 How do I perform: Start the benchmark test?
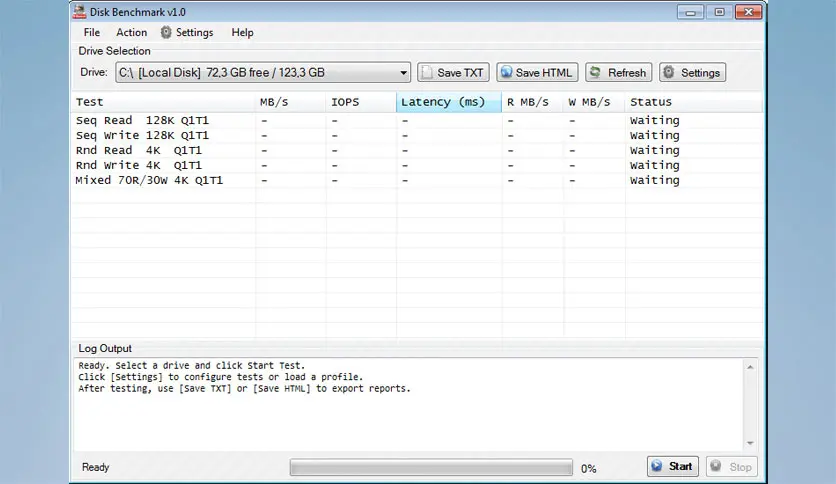(673, 466)
